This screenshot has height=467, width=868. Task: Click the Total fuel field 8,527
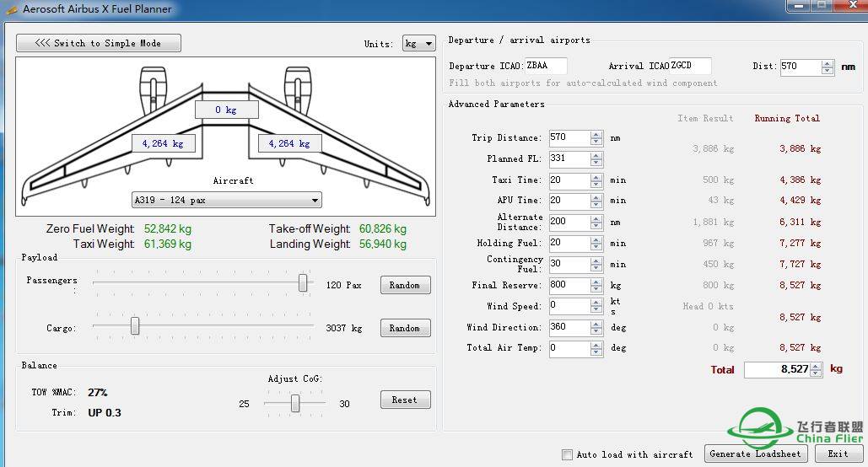777,369
